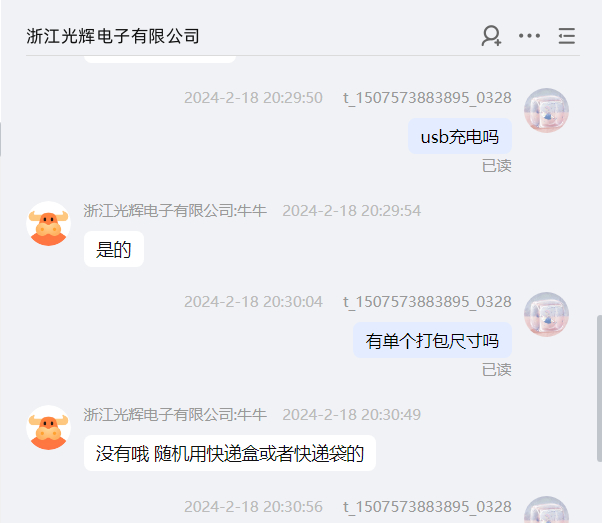Select the 'usb充电吗' message bubble
Image resolution: width=602 pixels, height=523 pixels.
click(x=460, y=136)
